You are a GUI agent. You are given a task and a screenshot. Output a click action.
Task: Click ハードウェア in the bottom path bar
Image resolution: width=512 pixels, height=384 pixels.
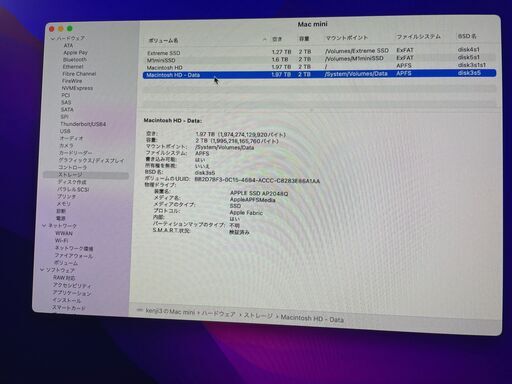[x=219, y=314]
